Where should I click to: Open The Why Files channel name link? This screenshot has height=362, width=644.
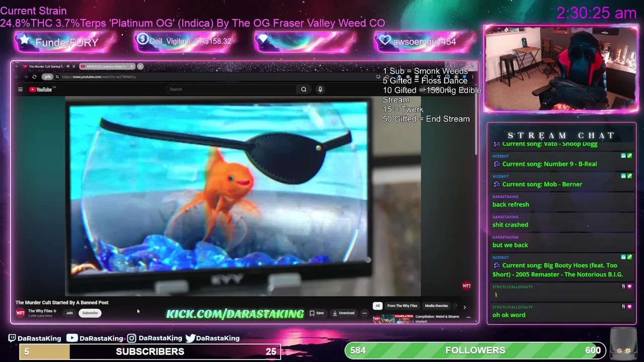(41, 311)
